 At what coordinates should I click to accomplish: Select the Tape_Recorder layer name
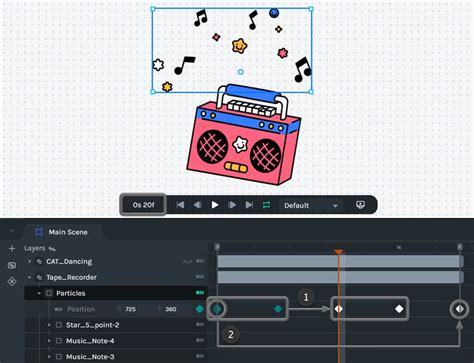(x=71, y=277)
